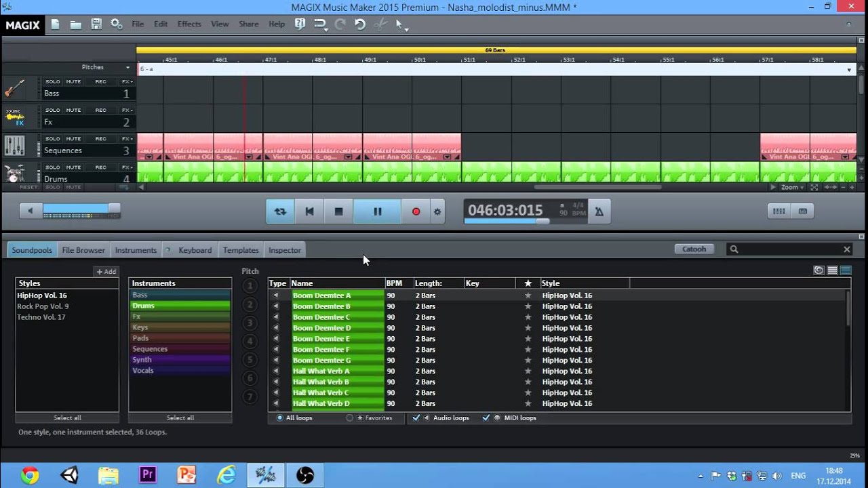Viewport: 868px width, 488px height.
Task: Open a project with the folder icon
Action: click(x=76, y=24)
